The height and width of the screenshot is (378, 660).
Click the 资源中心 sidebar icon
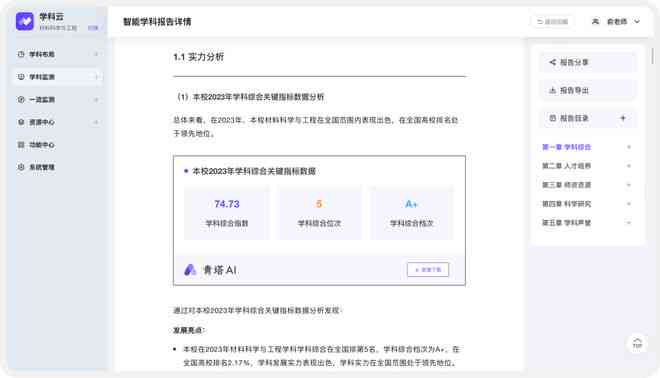pos(21,122)
